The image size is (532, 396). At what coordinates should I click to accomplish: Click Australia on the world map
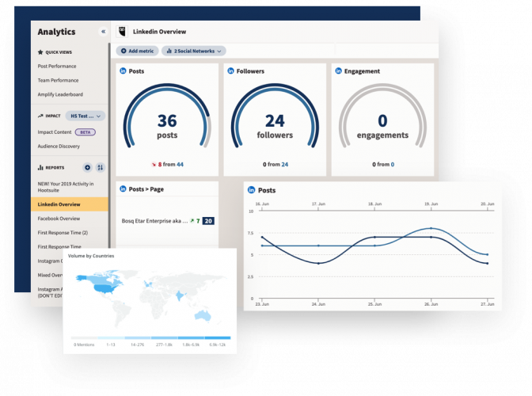click(x=203, y=316)
